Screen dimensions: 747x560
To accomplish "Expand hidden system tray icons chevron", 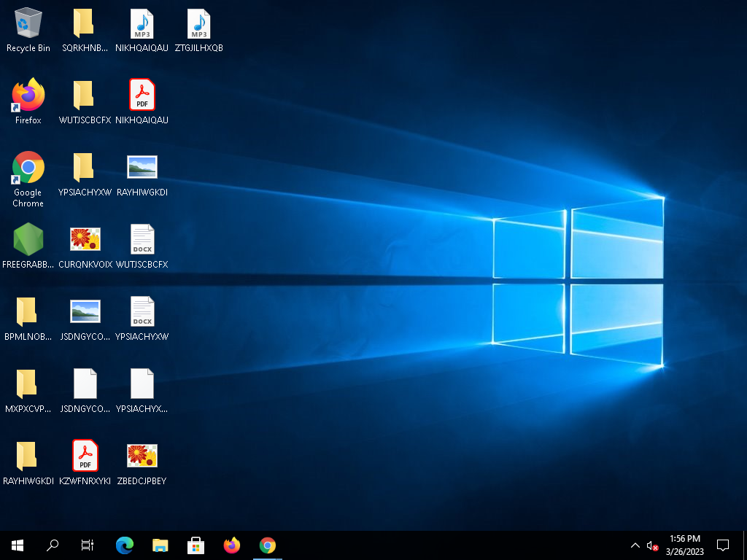I will (x=635, y=545).
